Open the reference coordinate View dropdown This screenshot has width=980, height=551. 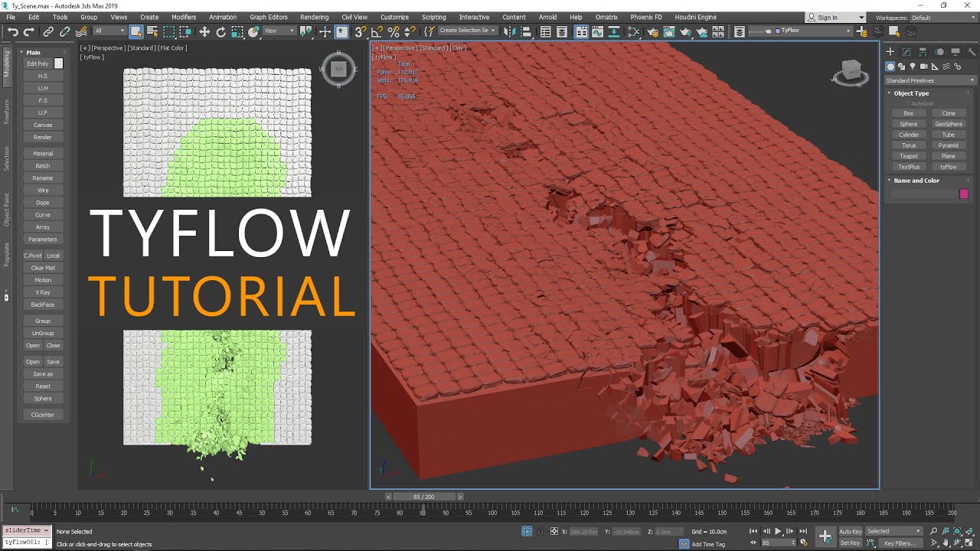(279, 31)
